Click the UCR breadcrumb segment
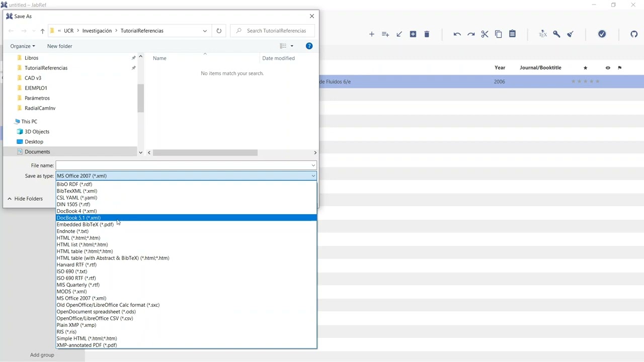The width and height of the screenshot is (644, 362). pyautogui.click(x=68, y=31)
